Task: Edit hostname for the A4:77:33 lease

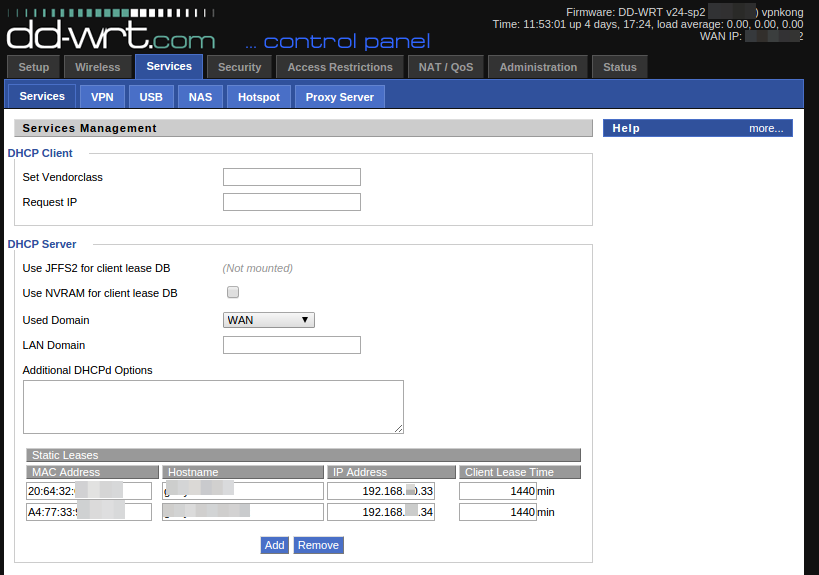Action: 243,512
